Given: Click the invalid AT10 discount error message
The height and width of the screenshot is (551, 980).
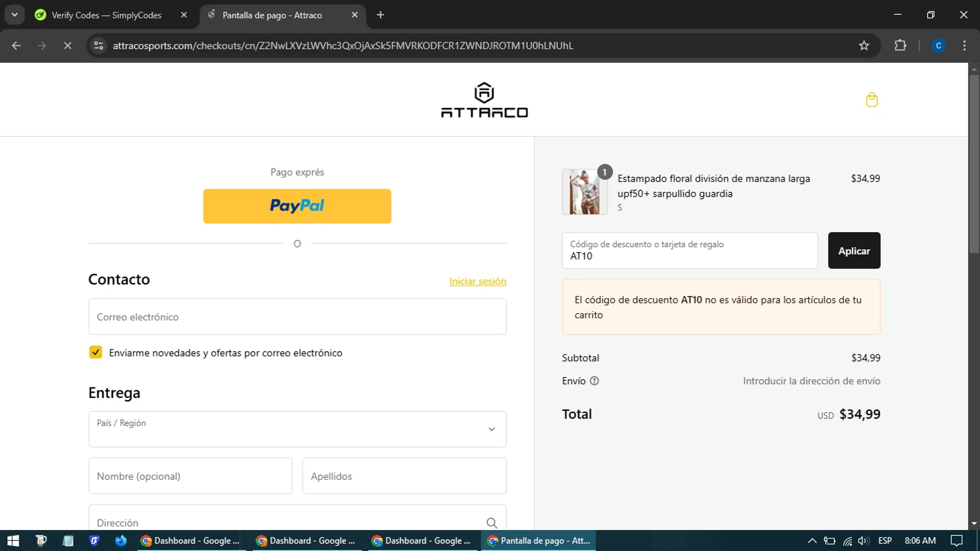Looking at the screenshot, I should pos(721,307).
